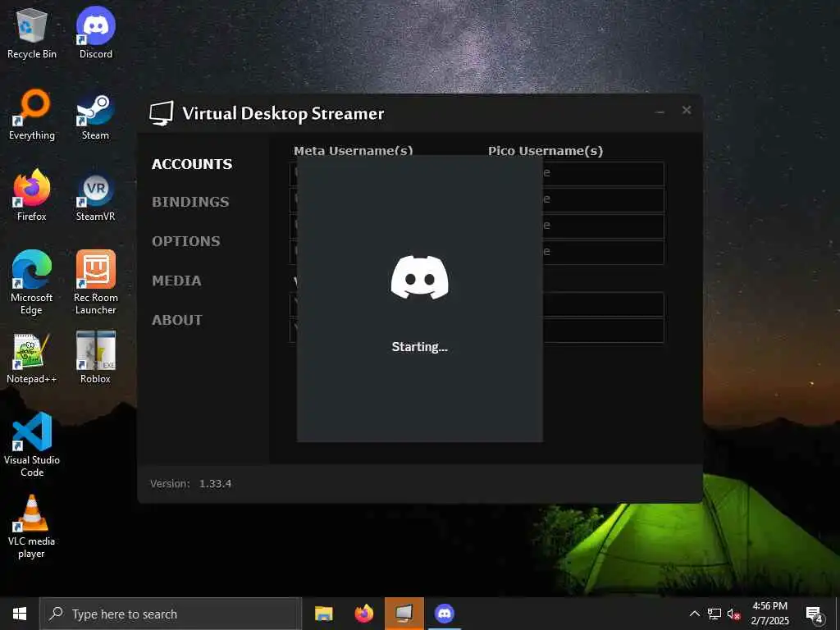Open the Recycle Bin desktop icon

tap(32, 33)
